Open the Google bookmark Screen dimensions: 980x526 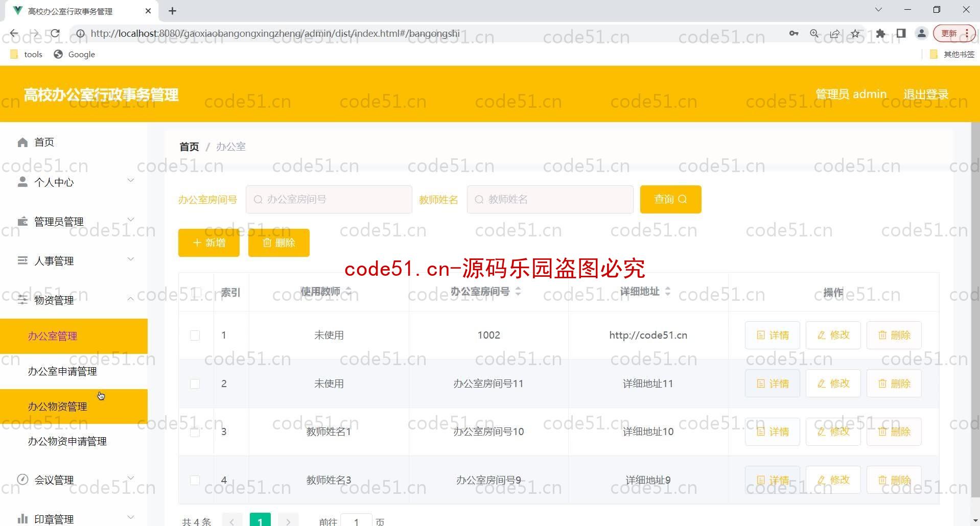(x=75, y=54)
